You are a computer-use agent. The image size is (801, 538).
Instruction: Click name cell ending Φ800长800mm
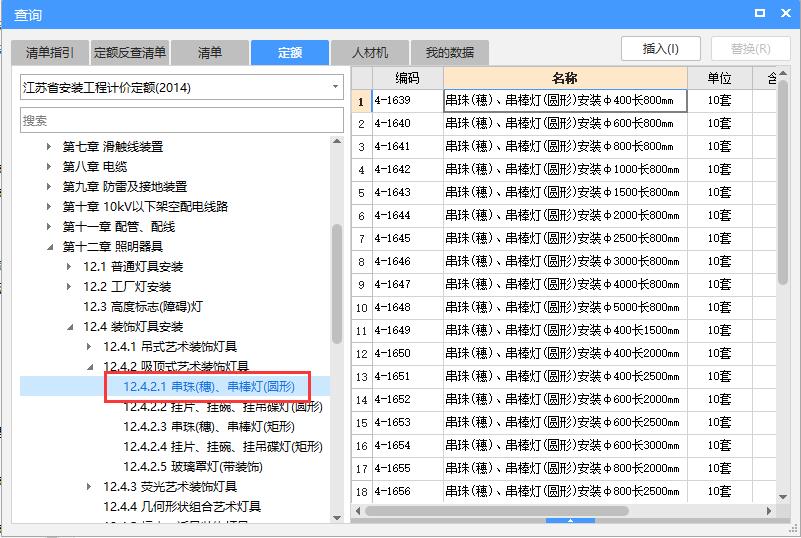click(x=565, y=146)
